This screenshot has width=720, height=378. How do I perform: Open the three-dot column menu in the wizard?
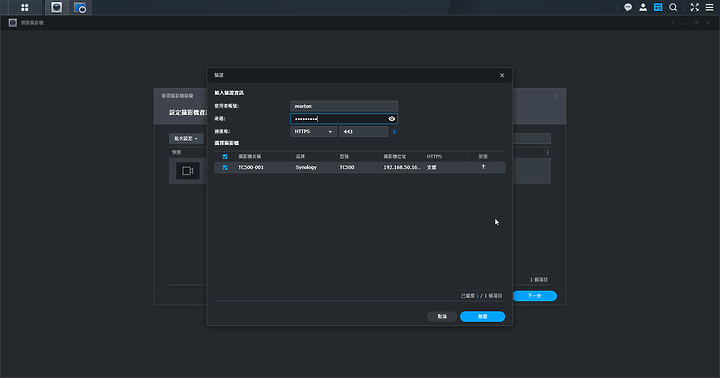[x=547, y=152]
